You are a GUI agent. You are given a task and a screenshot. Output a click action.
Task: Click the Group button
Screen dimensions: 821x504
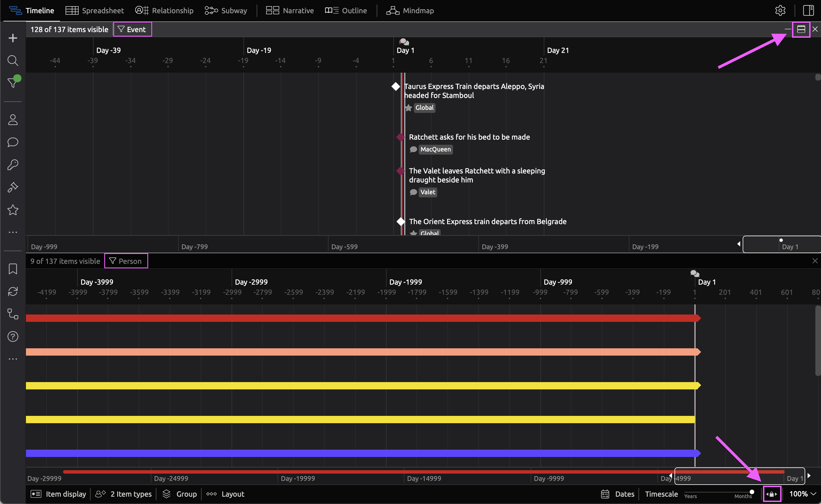(180, 494)
